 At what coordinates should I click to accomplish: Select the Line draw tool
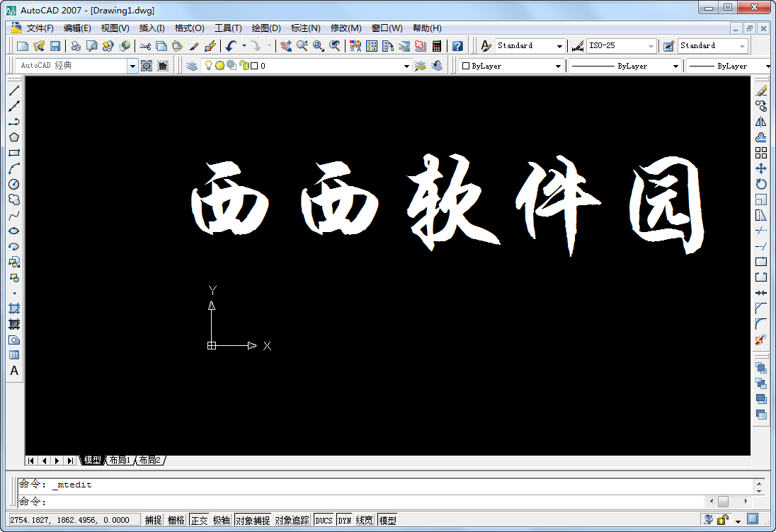click(14, 91)
